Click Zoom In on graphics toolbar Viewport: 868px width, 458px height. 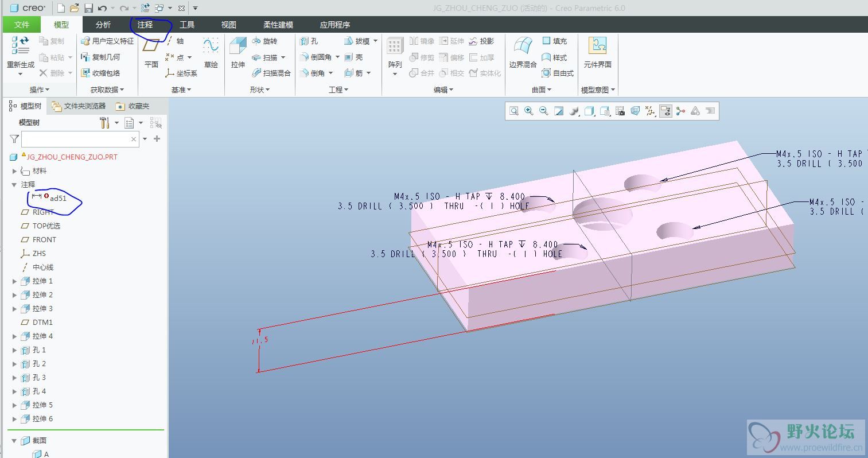coord(529,111)
